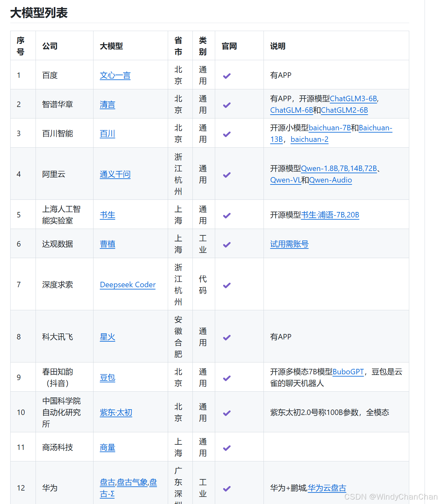Screen dimensions: 439x504
Task: Open the 试用需账号 link
Action: tap(289, 244)
